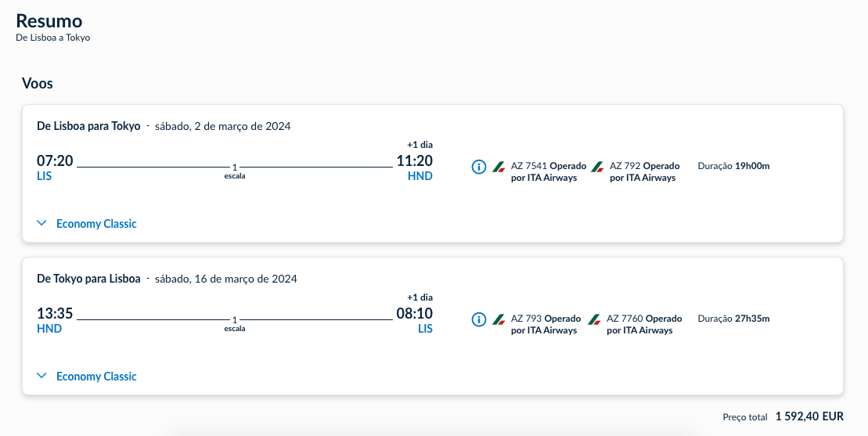Click HND arrival code on outbound flight
This screenshot has height=436, width=868.
(x=420, y=176)
